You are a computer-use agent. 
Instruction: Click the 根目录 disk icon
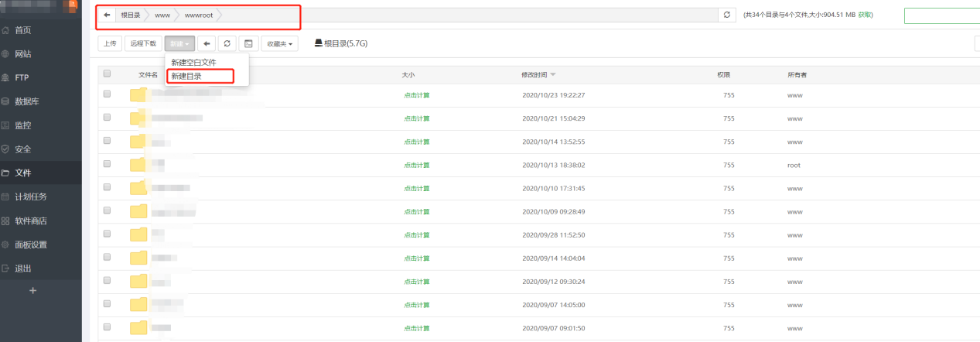point(318,44)
